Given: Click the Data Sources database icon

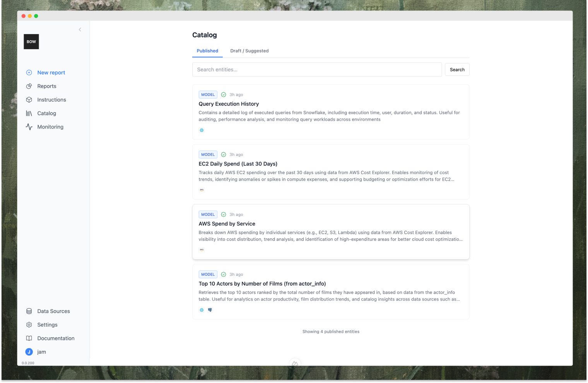Looking at the screenshot, I should tap(29, 311).
